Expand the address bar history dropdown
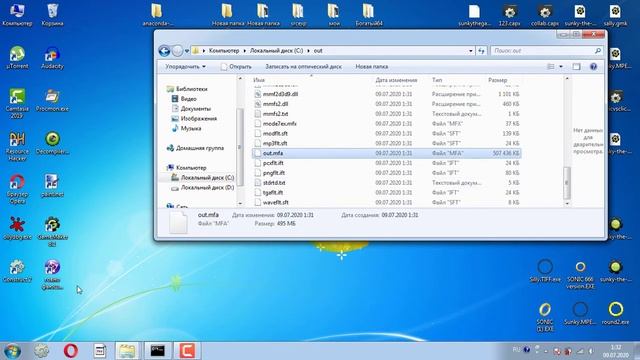 [x=471, y=51]
